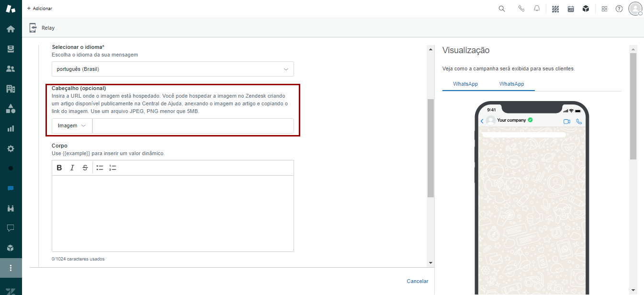The image size is (644, 295).
Task: Toggle bold formatting in the Corpo editor
Action: pos(59,168)
